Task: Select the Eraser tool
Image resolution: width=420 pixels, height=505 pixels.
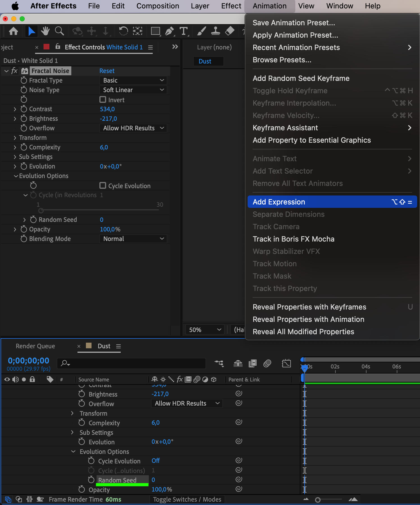Action: coord(230,31)
